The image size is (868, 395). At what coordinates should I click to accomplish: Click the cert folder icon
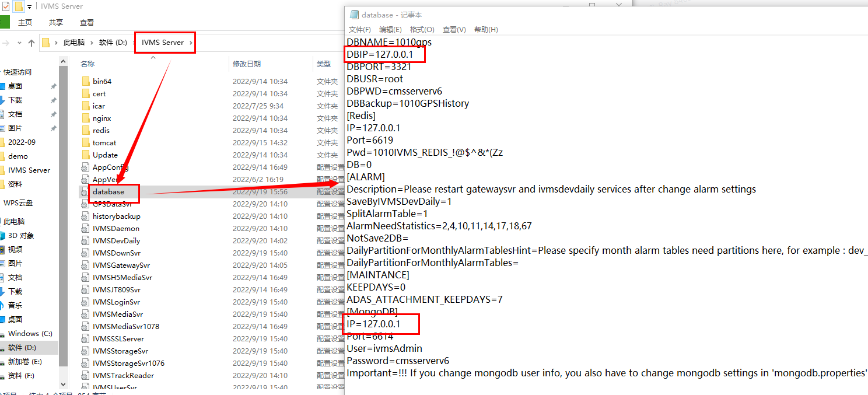point(86,93)
